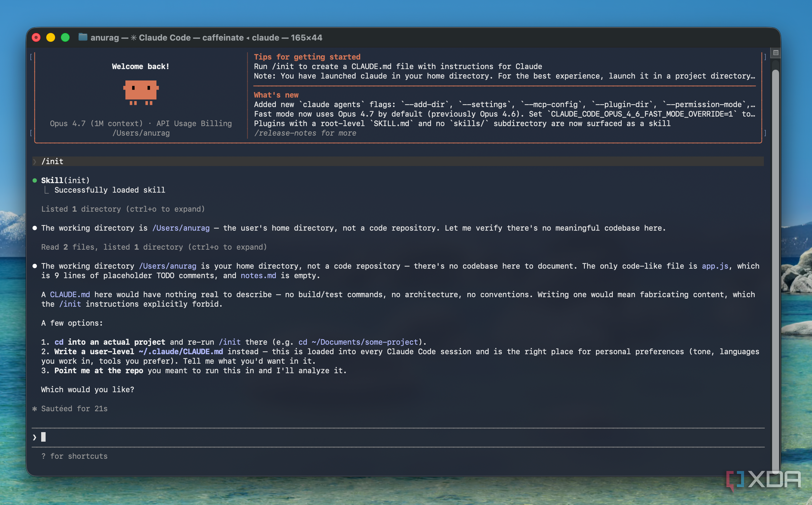
Task: Click the asterisk beside Sautéed for 21s
Action: click(35, 409)
